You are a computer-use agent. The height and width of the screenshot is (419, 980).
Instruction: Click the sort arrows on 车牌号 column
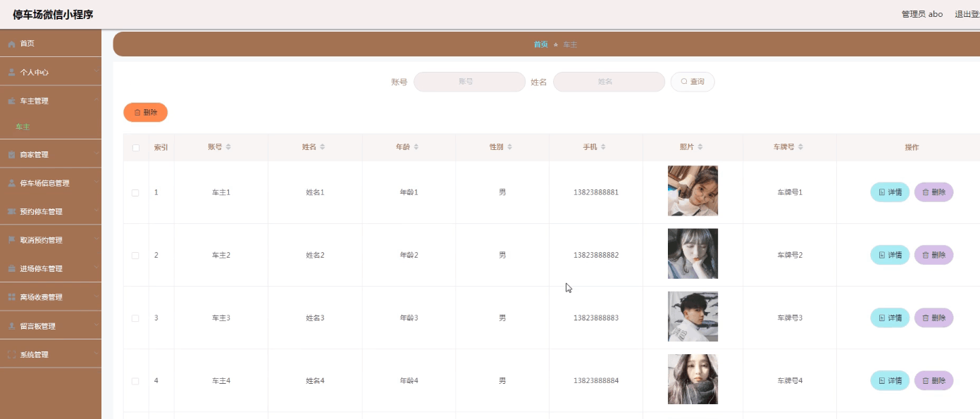tap(801, 147)
